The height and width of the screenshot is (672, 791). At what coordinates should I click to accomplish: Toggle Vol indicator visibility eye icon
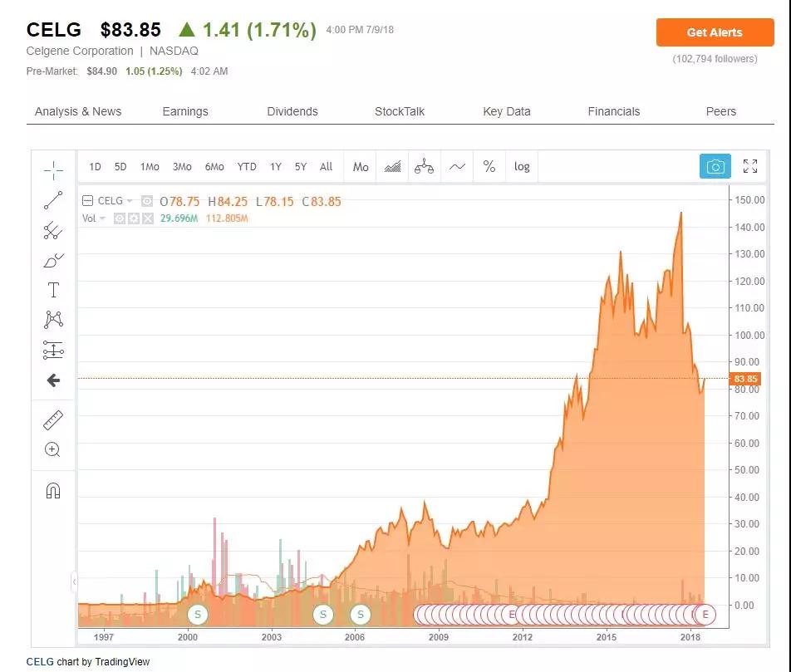pyautogui.click(x=120, y=218)
